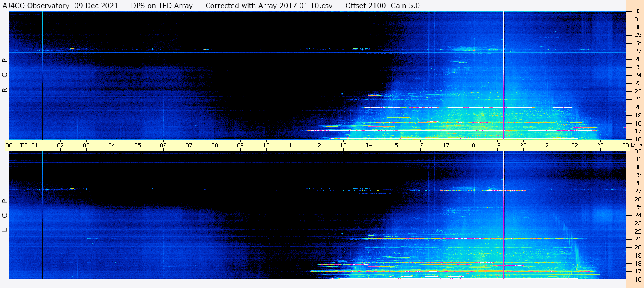Click the 05 hour mark on time axis
This screenshot has height=288, width=644.
[x=138, y=145]
